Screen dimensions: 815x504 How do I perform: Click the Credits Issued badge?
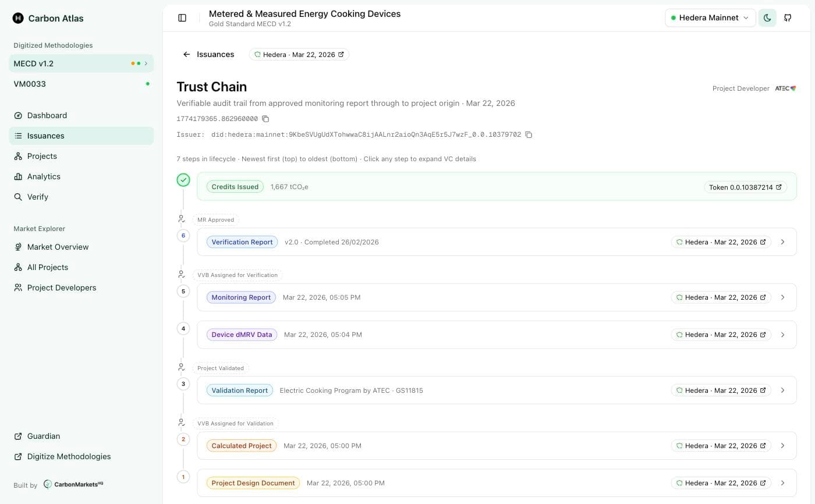pos(235,187)
